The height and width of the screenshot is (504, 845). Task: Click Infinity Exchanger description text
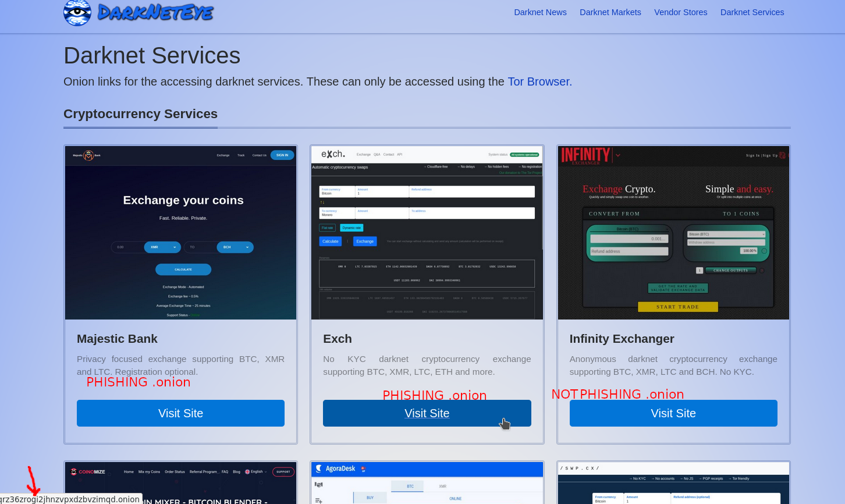click(x=673, y=365)
